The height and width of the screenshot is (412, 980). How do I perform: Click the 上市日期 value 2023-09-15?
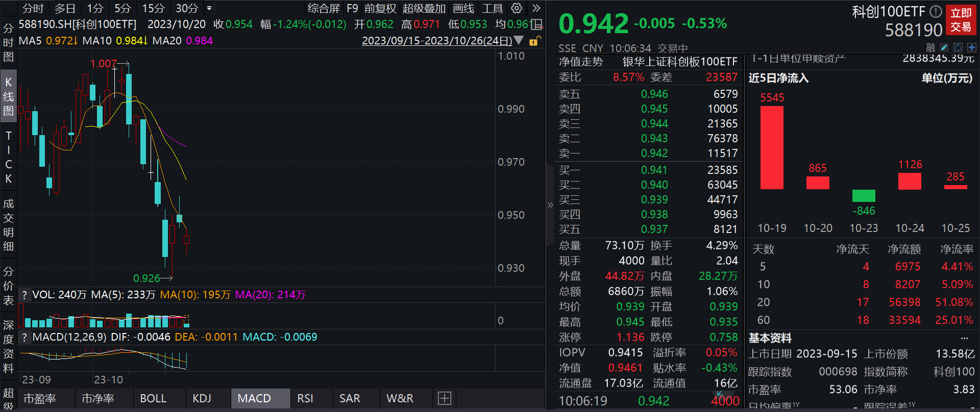pyautogui.click(x=827, y=354)
